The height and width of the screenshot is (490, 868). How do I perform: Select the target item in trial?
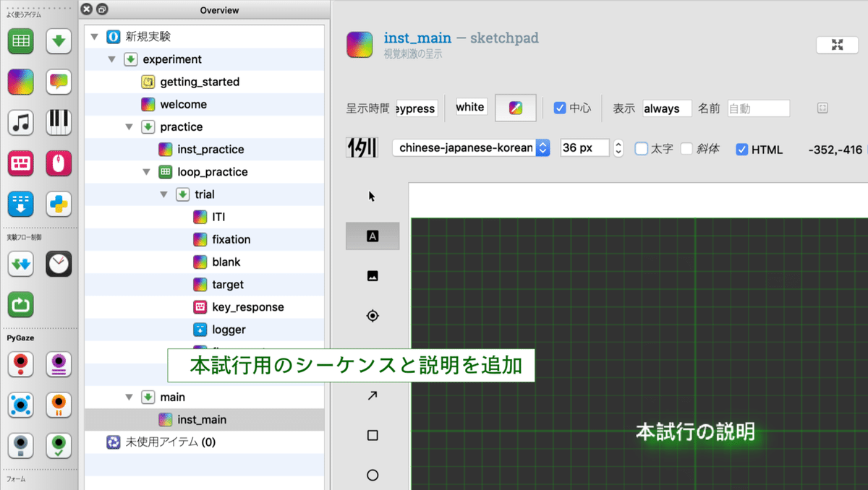coord(228,285)
